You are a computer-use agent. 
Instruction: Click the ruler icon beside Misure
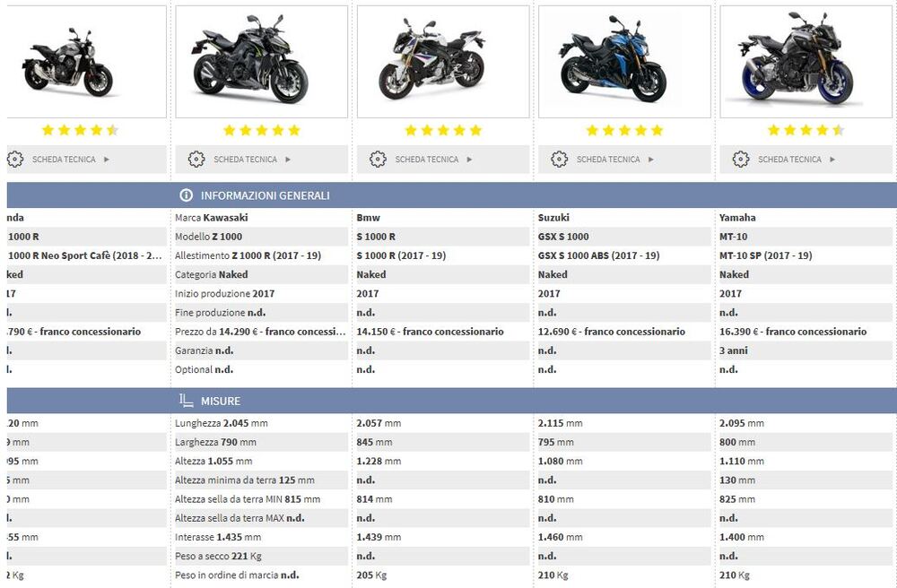(x=186, y=401)
